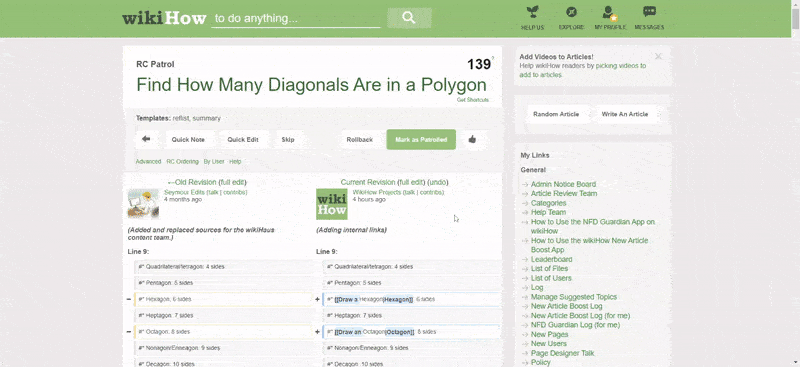The height and width of the screenshot is (367, 800).
Task: Open the New Article Boost Log link
Action: click(x=566, y=306)
